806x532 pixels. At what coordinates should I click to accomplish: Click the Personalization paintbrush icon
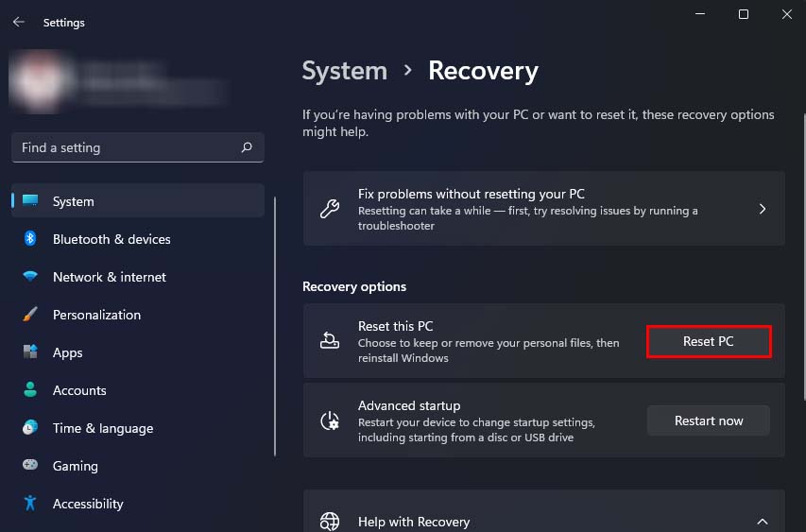(30, 315)
